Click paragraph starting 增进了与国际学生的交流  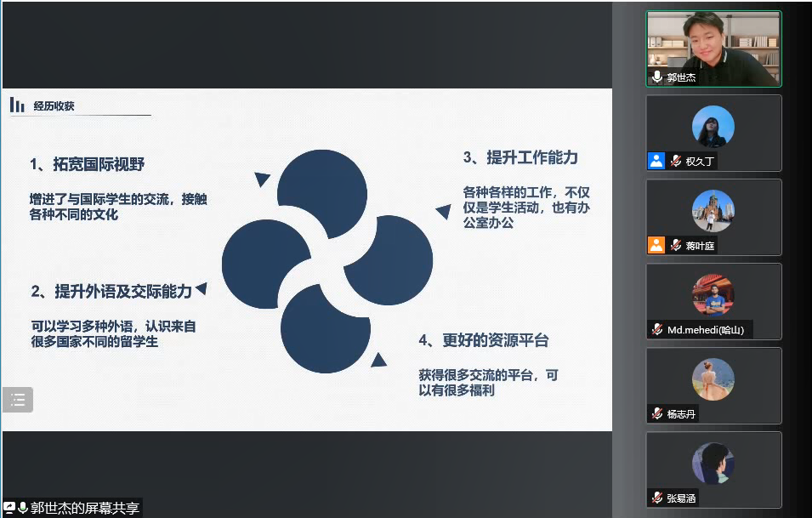point(118,207)
